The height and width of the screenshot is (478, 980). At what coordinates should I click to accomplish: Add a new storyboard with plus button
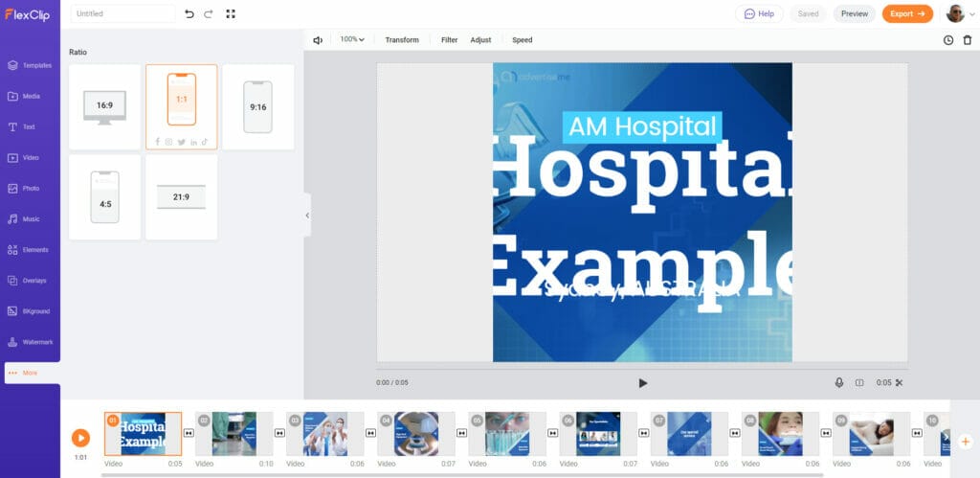pos(966,441)
